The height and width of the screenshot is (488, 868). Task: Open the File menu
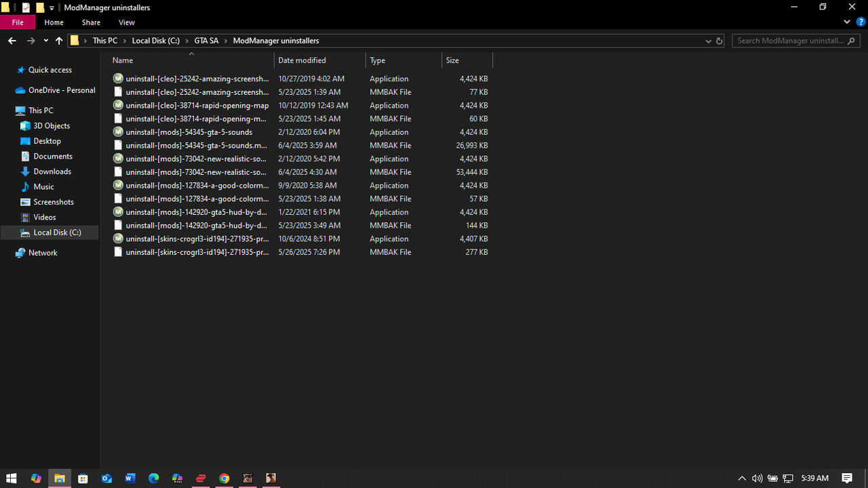point(18,22)
